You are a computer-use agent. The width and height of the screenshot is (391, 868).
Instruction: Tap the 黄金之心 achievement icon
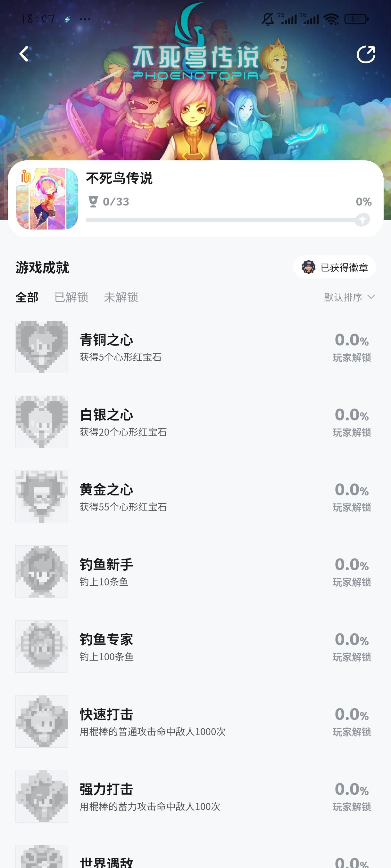click(x=41, y=497)
